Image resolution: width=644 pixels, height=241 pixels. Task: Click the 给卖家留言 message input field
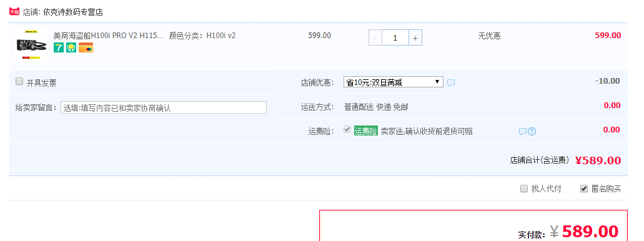(x=164, y=107)
